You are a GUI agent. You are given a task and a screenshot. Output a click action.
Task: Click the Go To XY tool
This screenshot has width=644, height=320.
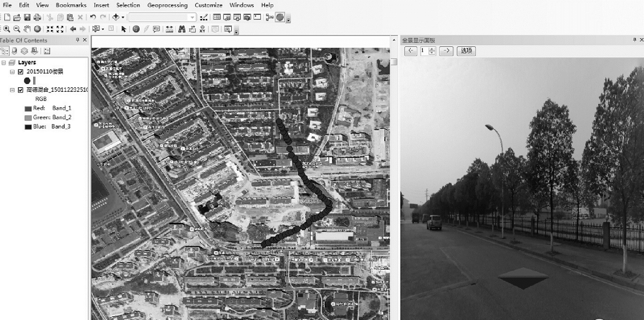[202, 29]
